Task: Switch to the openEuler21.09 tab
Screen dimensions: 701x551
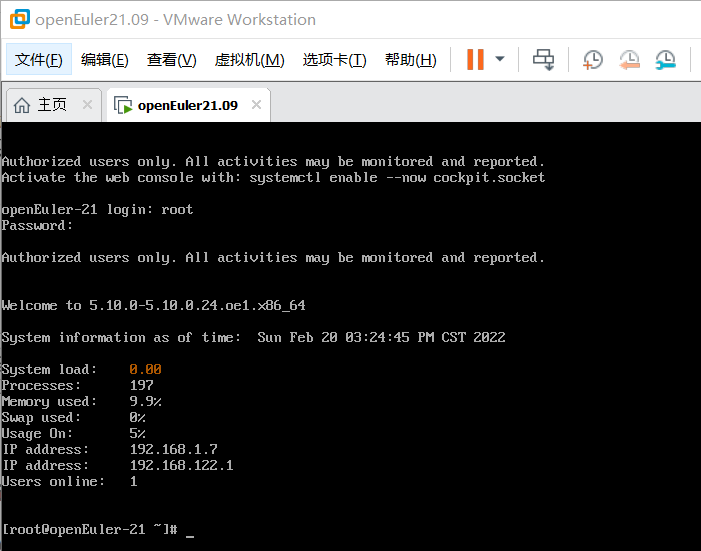Action: coord(188,105)
